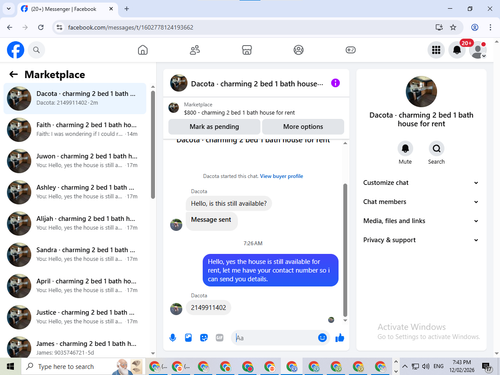Viewport: 500px width, 375px height.
Task: Open the April conversation
Action: 75,286
